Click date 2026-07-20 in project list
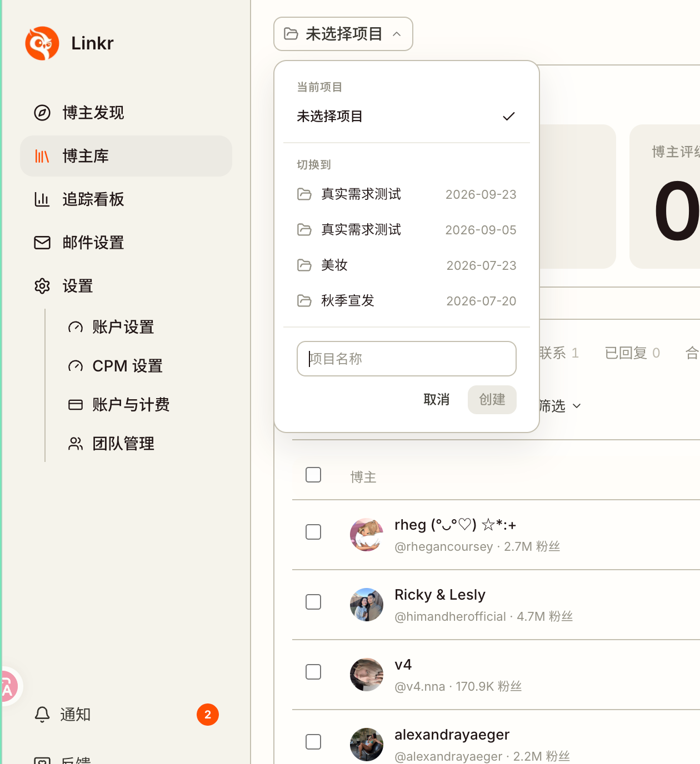Screen dimensions: 700x764 pos(482,301)
